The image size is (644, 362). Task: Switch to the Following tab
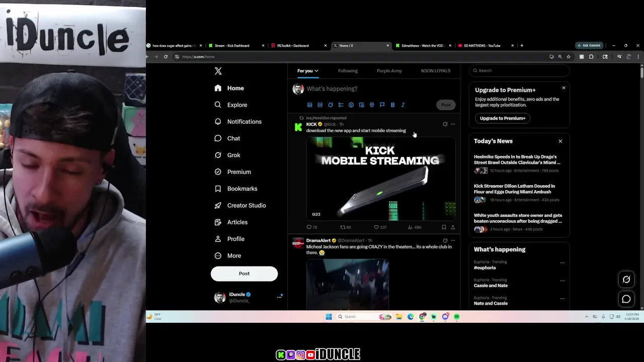[348, 71]
